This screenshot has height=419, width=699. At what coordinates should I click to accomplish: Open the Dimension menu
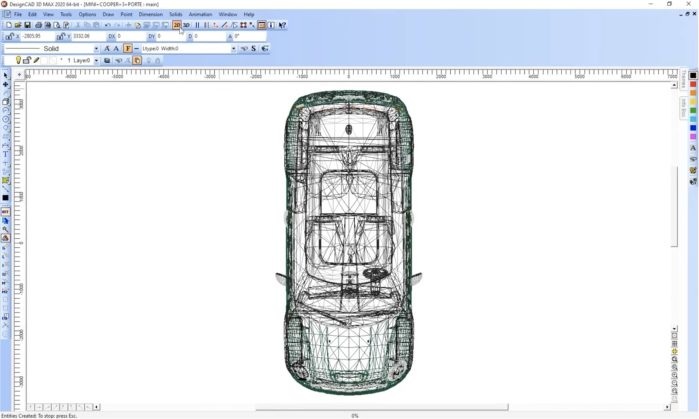click(x=150, y=14)
